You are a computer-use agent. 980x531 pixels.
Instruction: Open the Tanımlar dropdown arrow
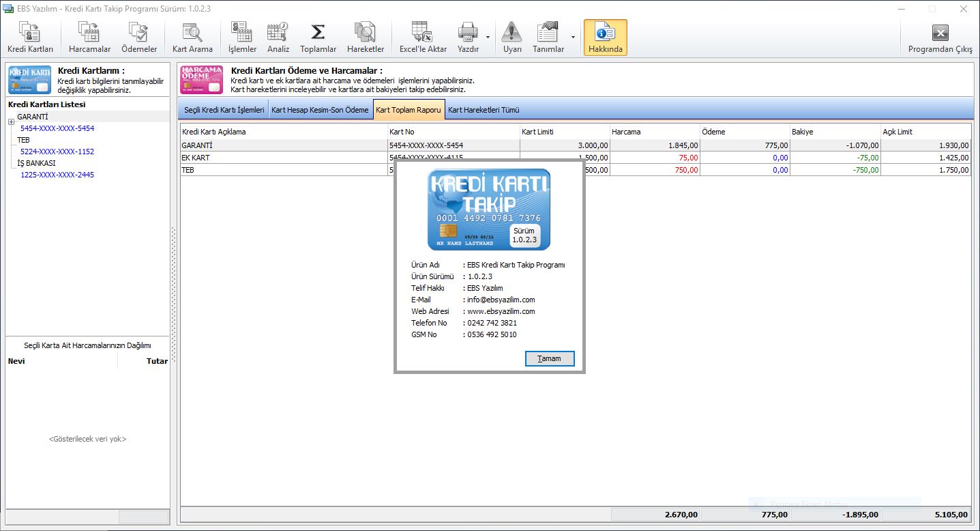coord(573,38)
